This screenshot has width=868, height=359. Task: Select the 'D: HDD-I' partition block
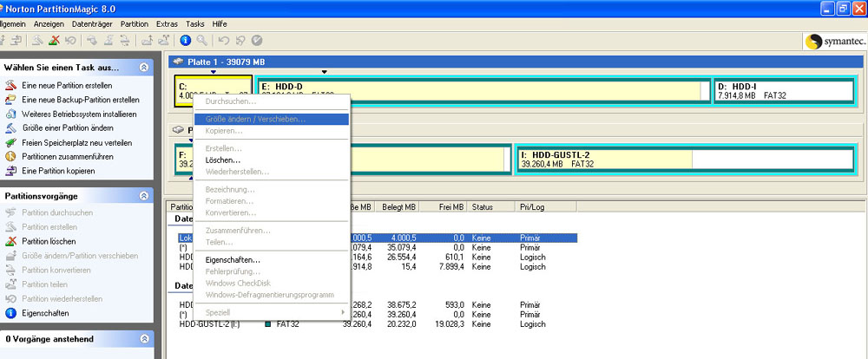click(x=785, y=91)
